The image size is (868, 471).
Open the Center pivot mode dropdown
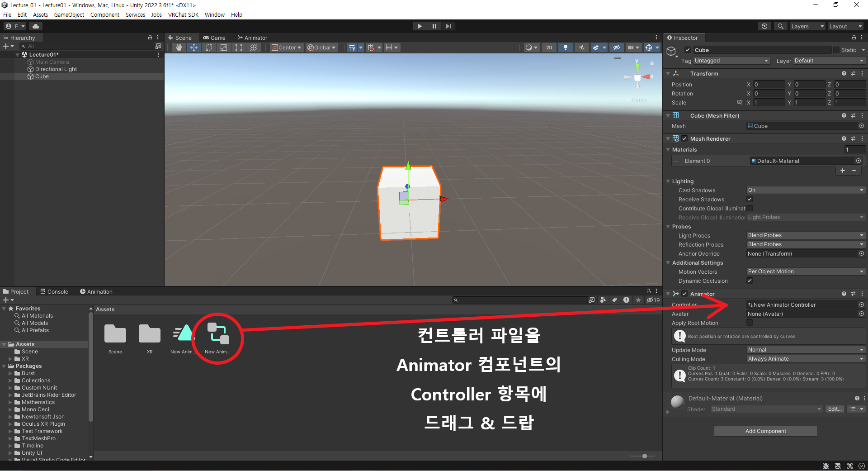coord(287,48)
